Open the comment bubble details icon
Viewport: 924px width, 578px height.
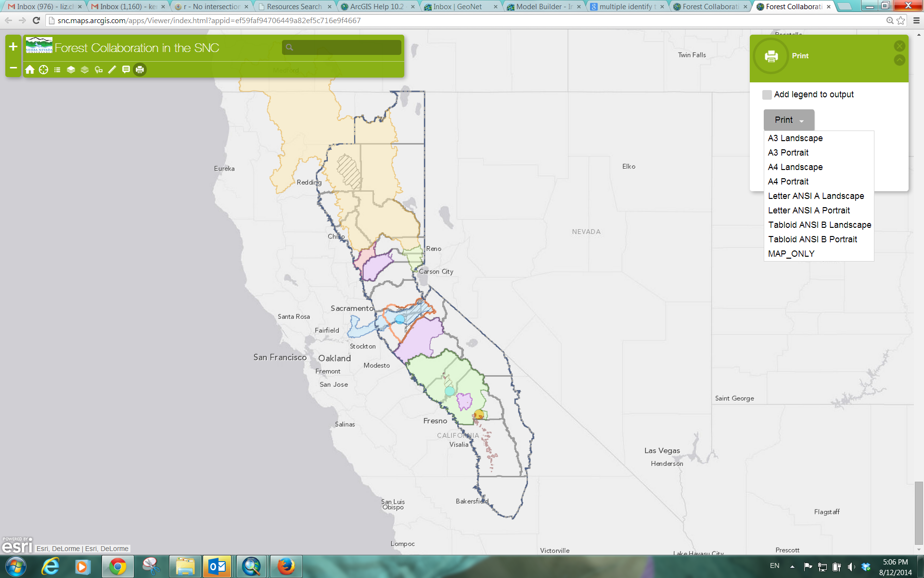pyautogui.click(x=126, y=70)
